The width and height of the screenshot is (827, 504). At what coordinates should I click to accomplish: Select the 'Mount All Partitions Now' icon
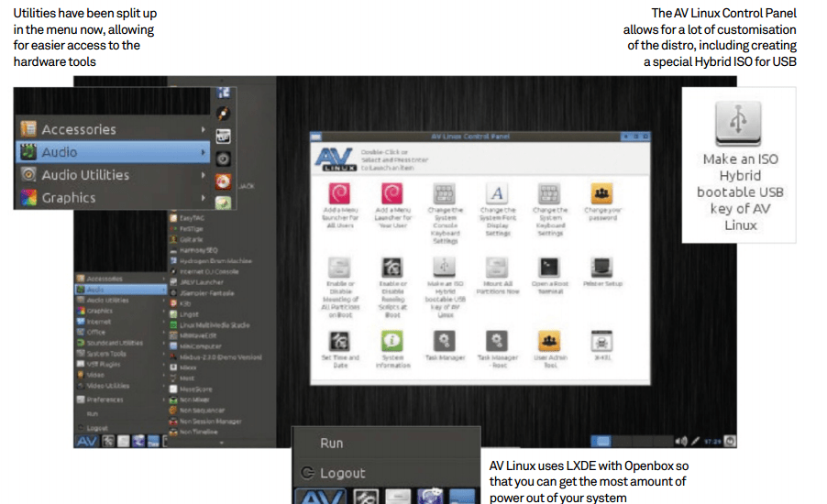click(x=497, y=268)
